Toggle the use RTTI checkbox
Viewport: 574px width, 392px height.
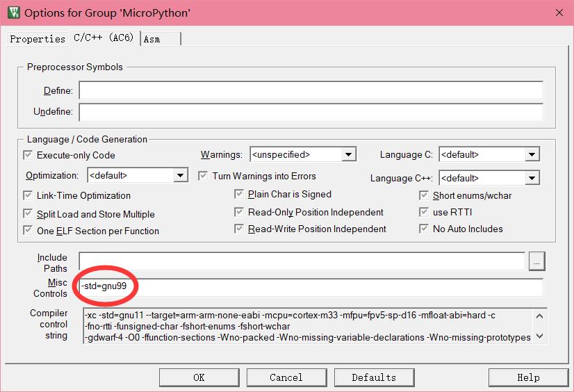point(425,212)
